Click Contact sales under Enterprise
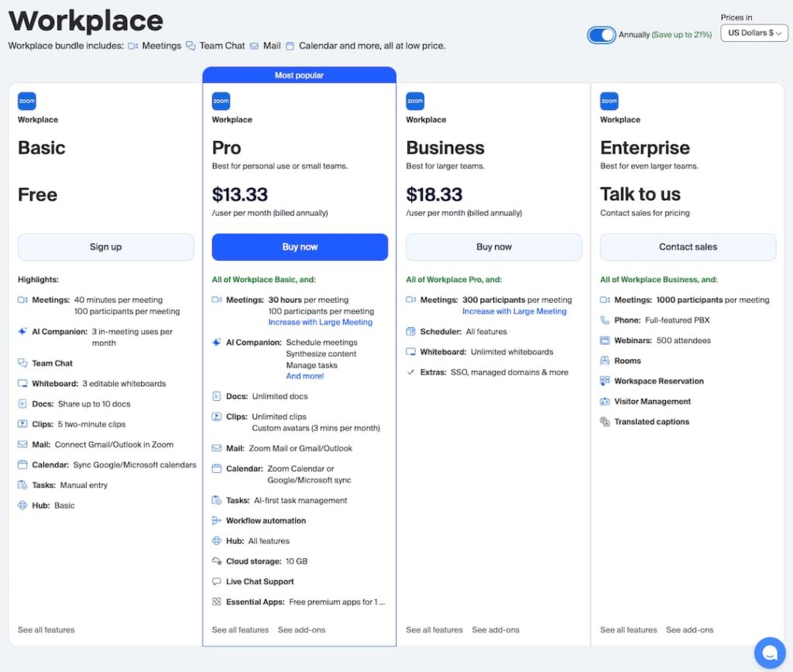 687,246
